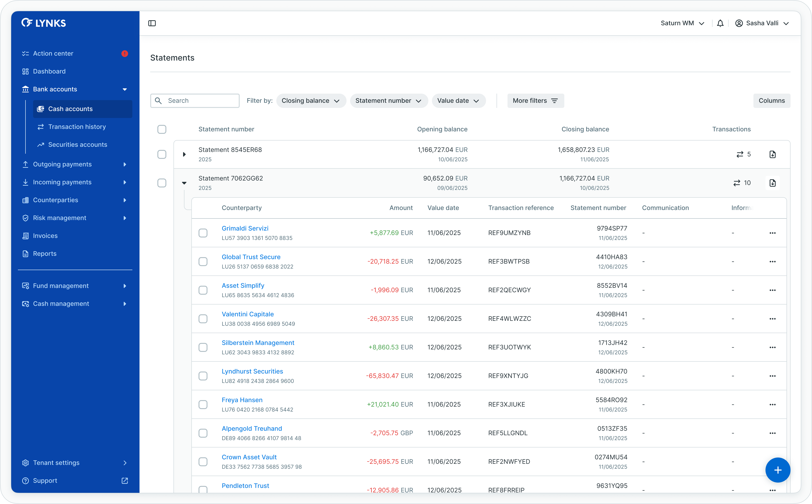The width and height of the screenshot is (812, 504).
Task: Open Closing balance filter dropdown
Action: (x=311, y=101)
